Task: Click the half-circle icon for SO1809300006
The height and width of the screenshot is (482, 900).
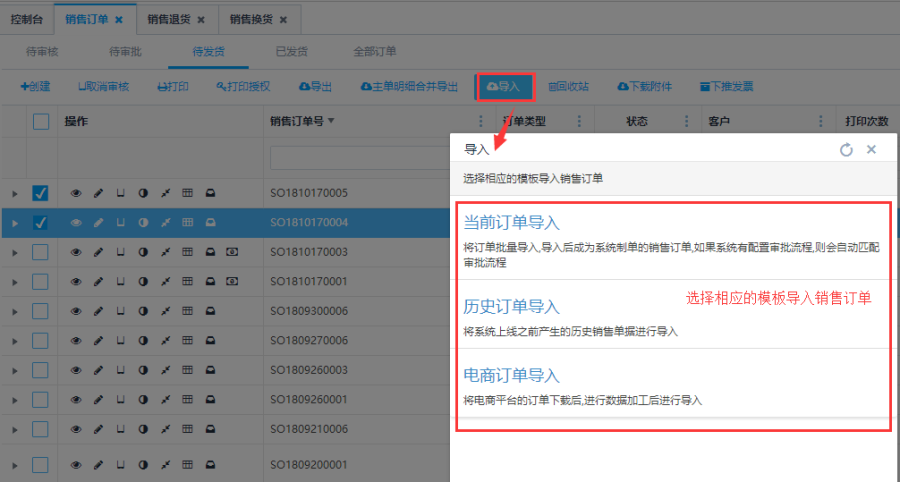Action: point(142,311)
